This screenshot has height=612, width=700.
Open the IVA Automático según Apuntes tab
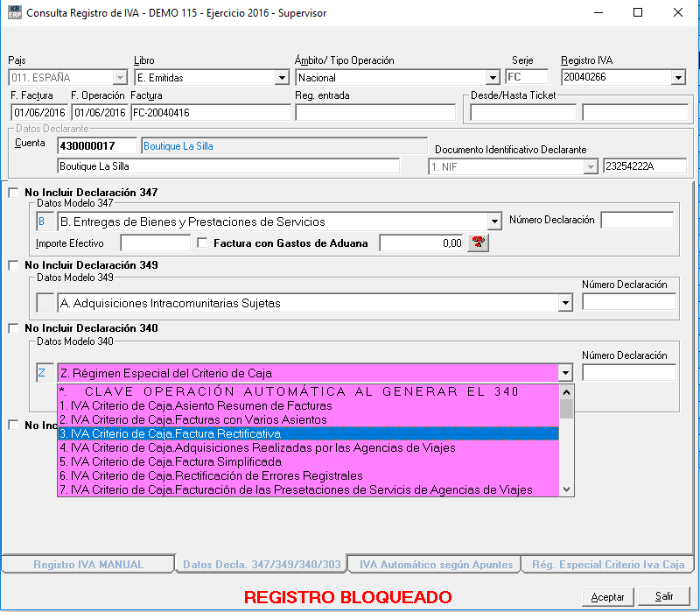(x=434, y=565)
